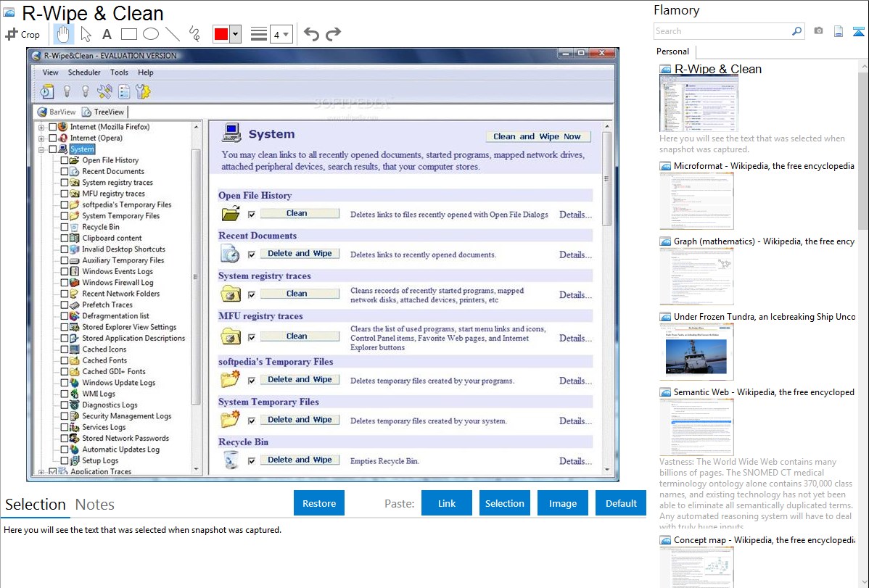Uncheck the box beside MFU registry traces Clean
Screen dimensions: 869x588
coord(252,337)
